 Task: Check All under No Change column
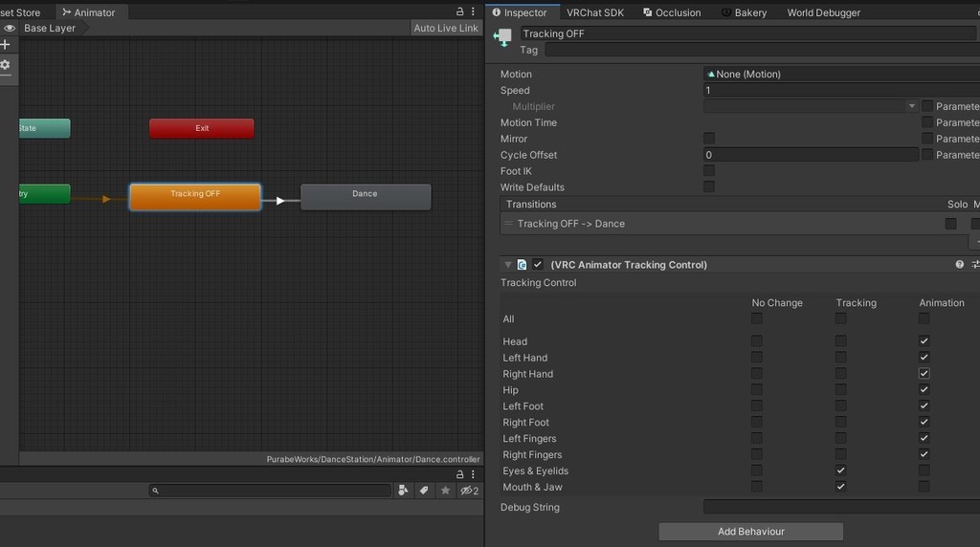point(757,318)
